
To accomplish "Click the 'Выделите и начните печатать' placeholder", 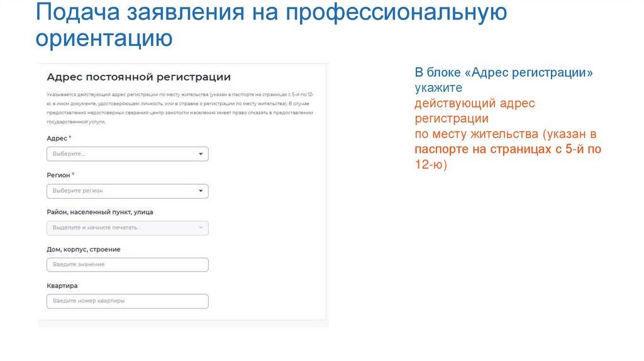I will (94, 228).
